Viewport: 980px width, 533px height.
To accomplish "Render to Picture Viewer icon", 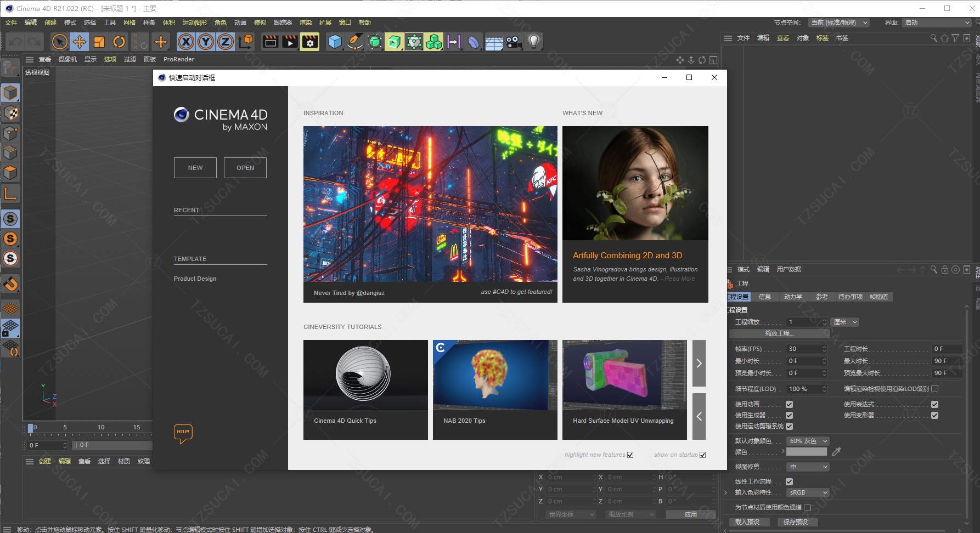I will coord(290,42).
